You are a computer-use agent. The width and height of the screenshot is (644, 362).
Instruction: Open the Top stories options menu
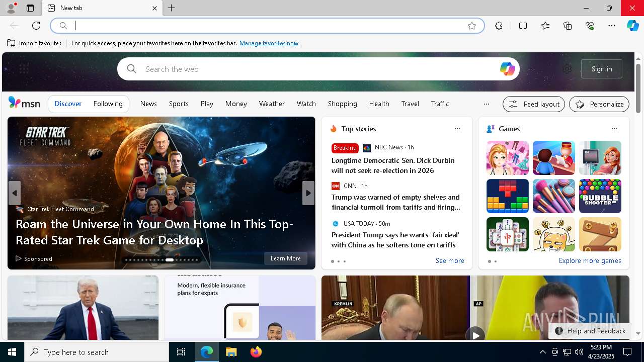click(457, 129)
